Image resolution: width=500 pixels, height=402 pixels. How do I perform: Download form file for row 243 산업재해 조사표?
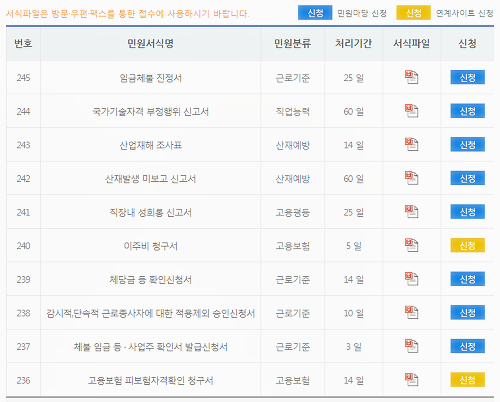(411, 144)
